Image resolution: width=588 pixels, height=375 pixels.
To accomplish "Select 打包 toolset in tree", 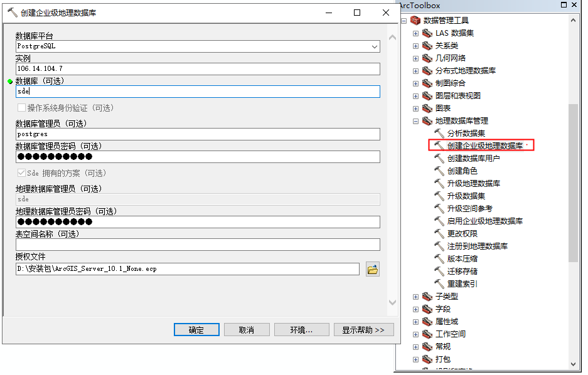I will point(443,359).
